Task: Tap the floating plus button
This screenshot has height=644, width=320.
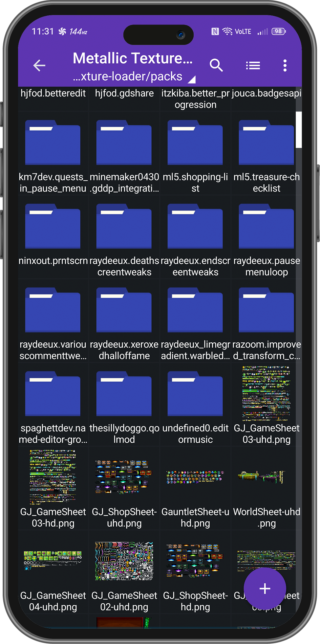Action: tap(265, 589)
